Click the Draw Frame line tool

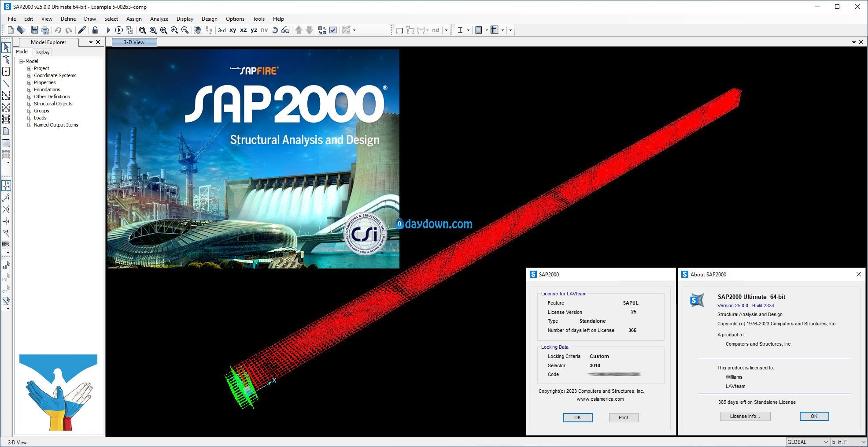click(x=6, y=83)
